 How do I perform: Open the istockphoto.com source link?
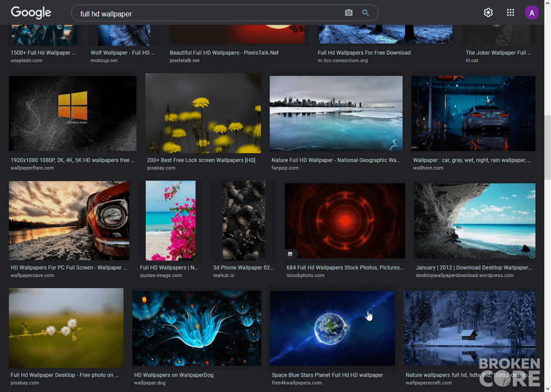(x=305, y=275)
